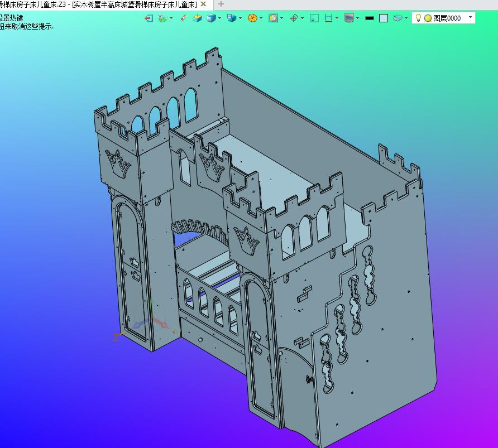Click the red crosshair target icon
This screenshot has height=448, width=498.
294,18
